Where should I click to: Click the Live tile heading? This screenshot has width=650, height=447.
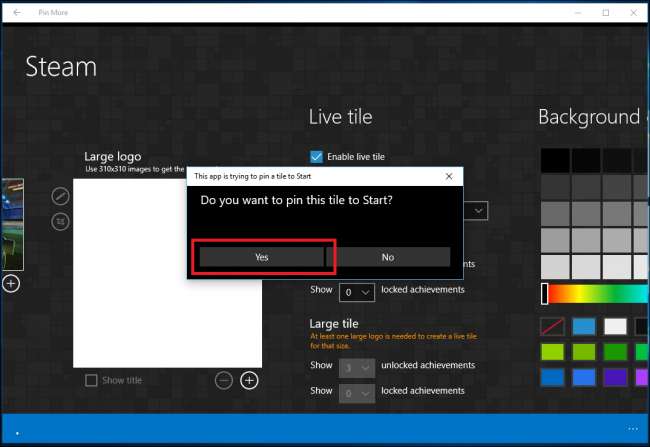[340, 117]
